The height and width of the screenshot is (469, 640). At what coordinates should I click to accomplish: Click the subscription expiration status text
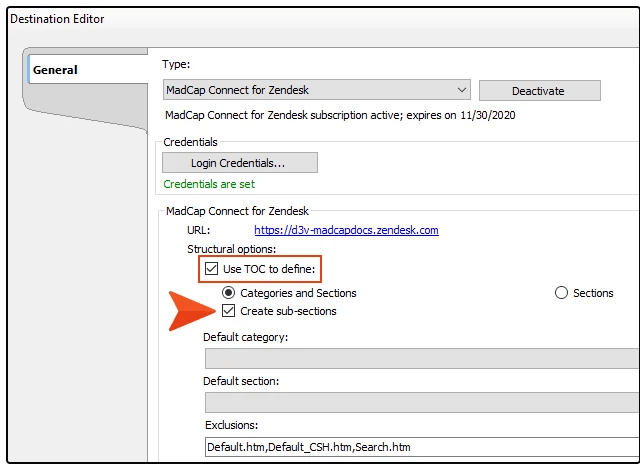(x=340, y=115)
